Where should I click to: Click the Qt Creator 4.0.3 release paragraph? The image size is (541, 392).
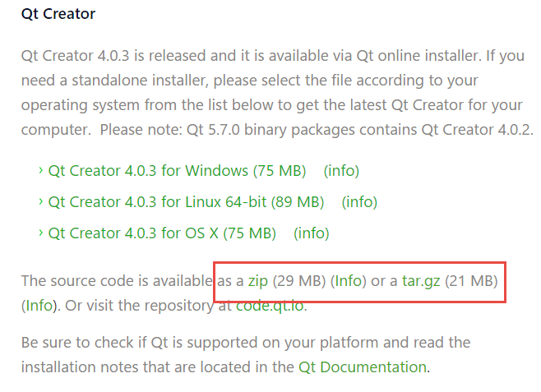tap(271, 94)
